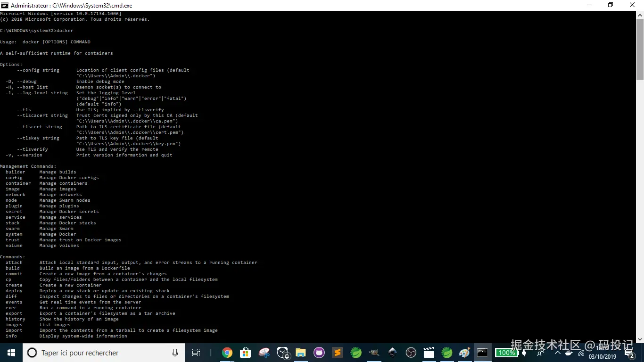The image size is (644, 362).
Task: Open the notification Action Center icon
Action: click(x=630, y=354)
